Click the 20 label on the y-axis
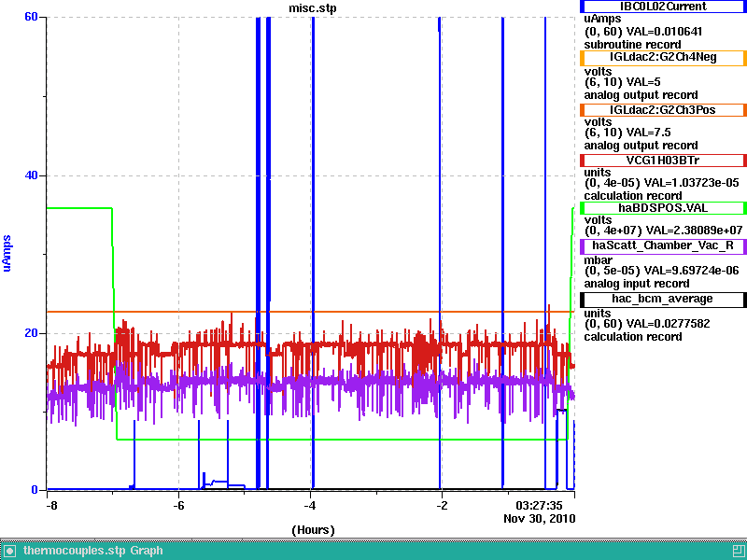 31,333
